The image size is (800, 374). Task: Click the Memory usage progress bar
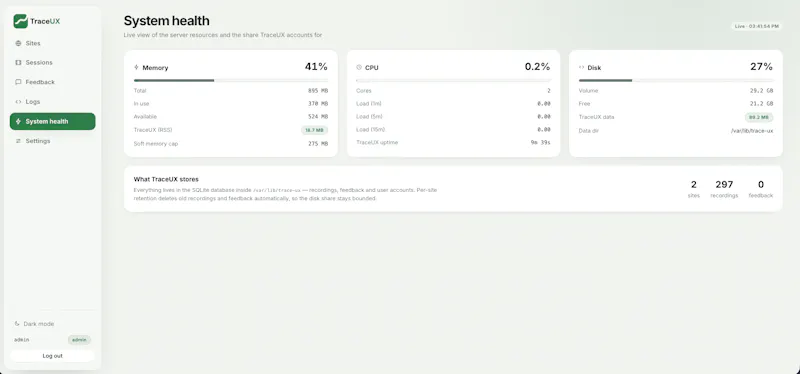click(231, 80)
